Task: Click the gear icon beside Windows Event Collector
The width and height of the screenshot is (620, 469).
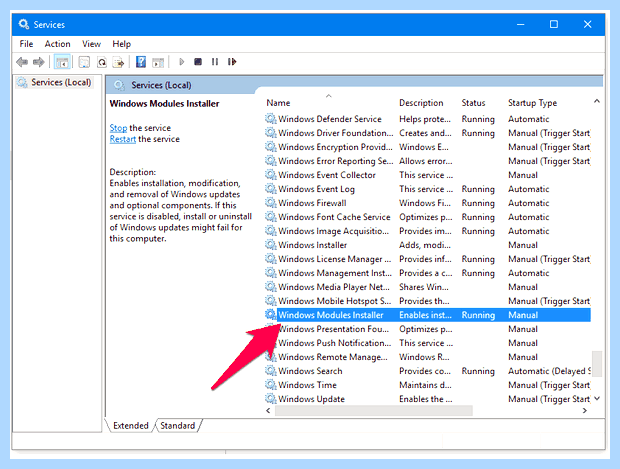Action: pos(270,175)
